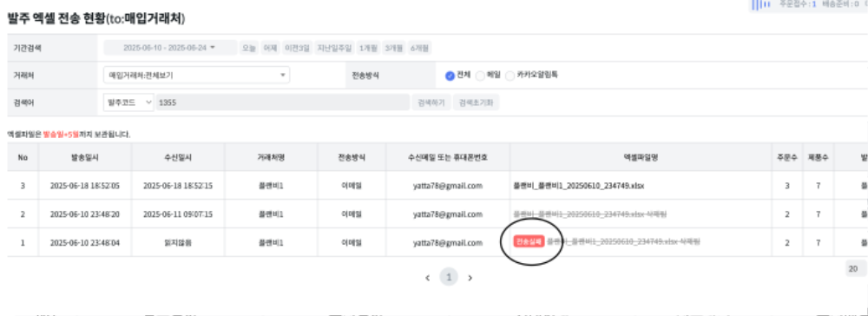868x316 pixels.
Task: Click the No column header
Action: (x=23, y=157)
